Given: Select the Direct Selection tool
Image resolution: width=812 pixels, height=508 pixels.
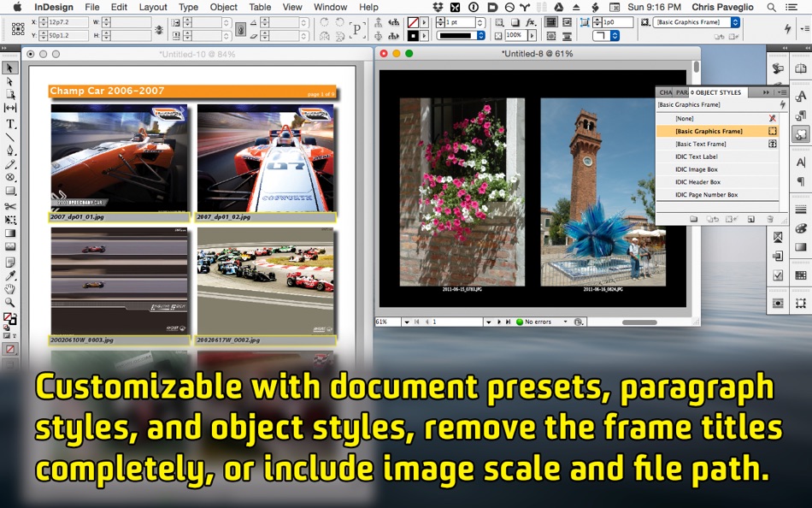Looking at the screenshot, I should (x=10, y=81).
